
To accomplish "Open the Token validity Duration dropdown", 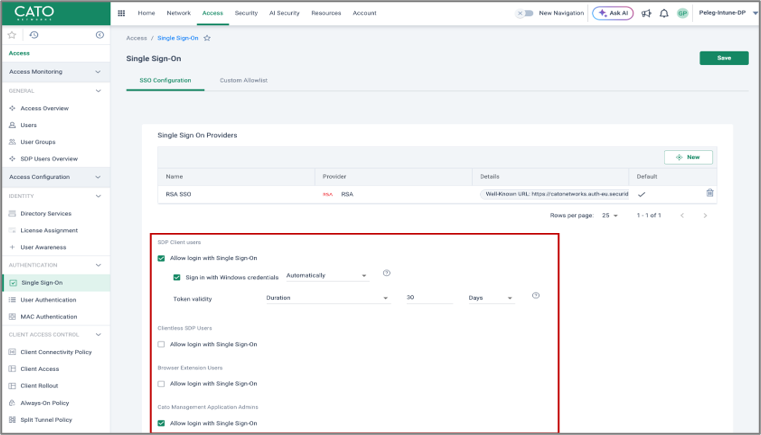I will (328, 298).
